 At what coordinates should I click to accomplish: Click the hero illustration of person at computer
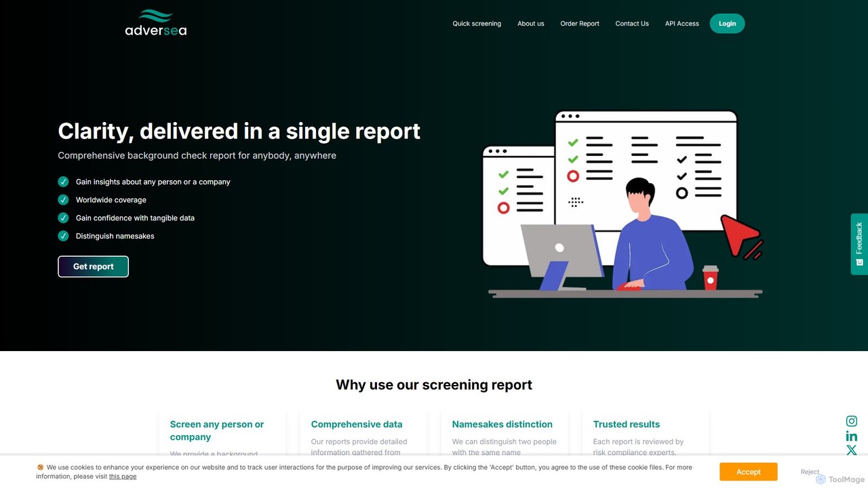point(623,204)
